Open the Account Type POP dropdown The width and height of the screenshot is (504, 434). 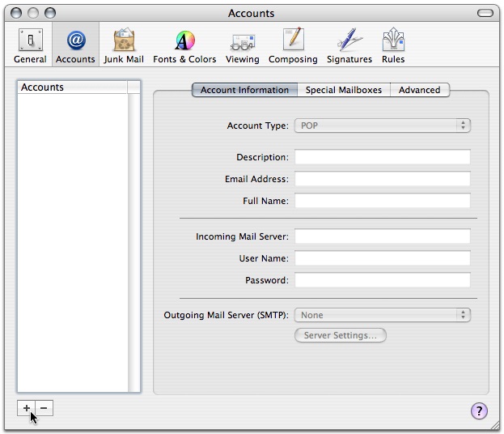point(383,126)
